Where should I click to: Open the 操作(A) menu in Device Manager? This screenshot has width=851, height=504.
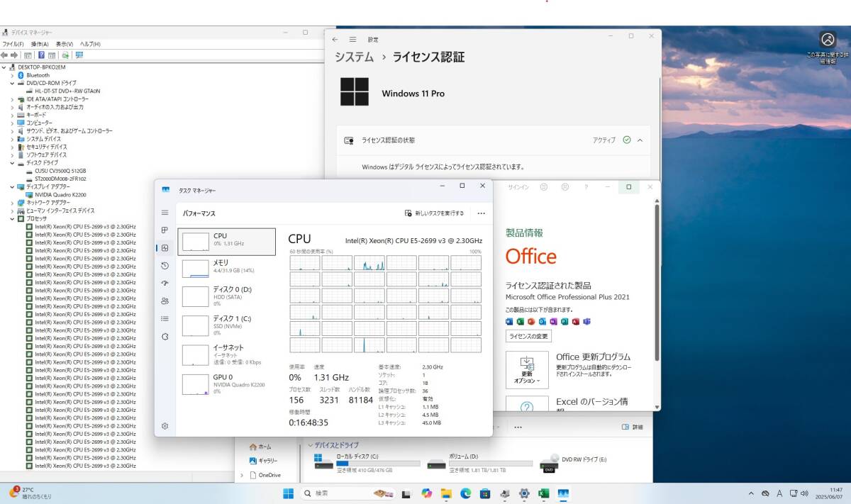pos(40,44)
